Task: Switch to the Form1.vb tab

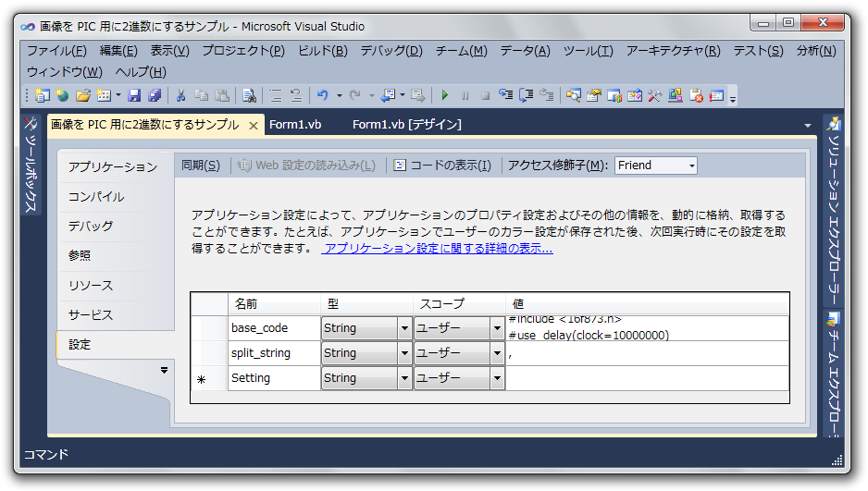Action: coord(295,125)
